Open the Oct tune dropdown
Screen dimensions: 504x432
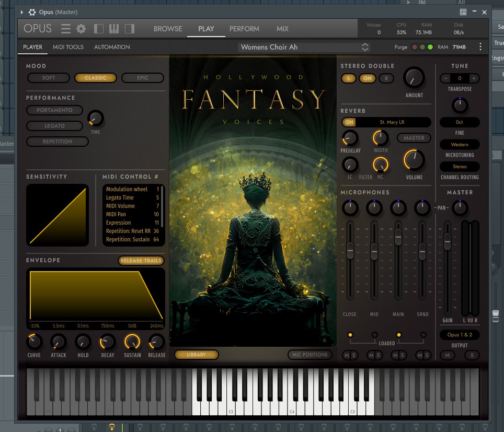click(x=460, y=122)
